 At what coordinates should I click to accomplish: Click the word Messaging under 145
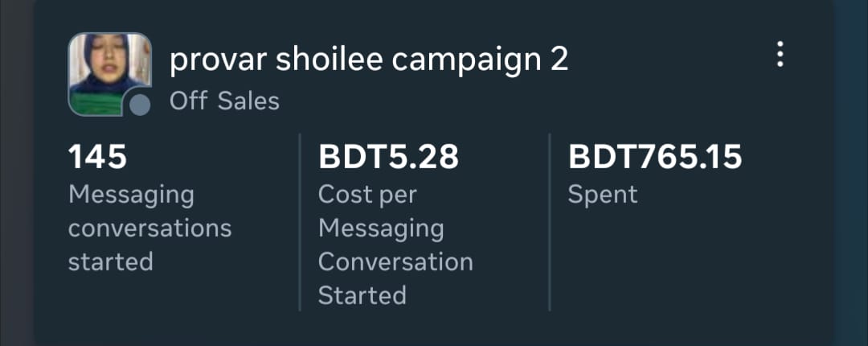point(131,196)
